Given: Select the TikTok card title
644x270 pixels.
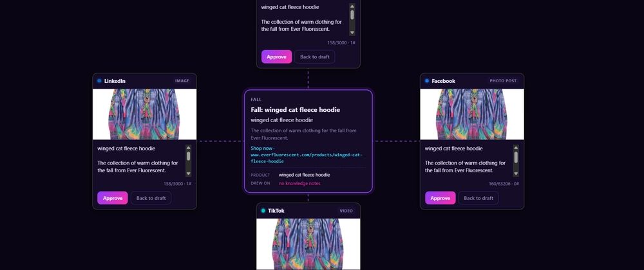Looking at the screenshot, I should pyautogui.click(x=276, y=211).
